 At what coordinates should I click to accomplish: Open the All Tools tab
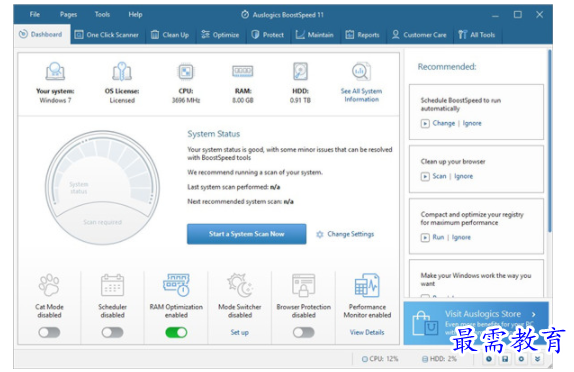pyautogui.click(x=477, y=35)
